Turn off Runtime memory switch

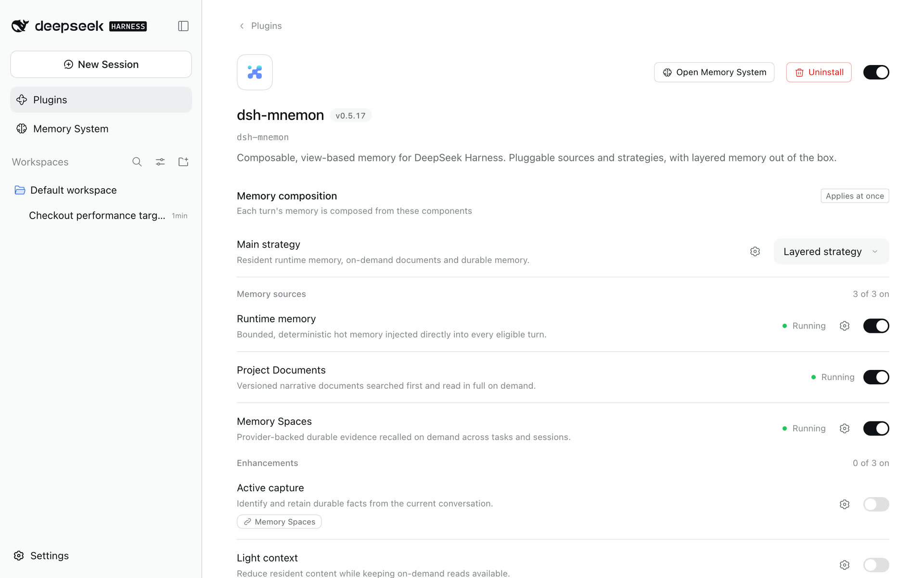coord(876,326)
